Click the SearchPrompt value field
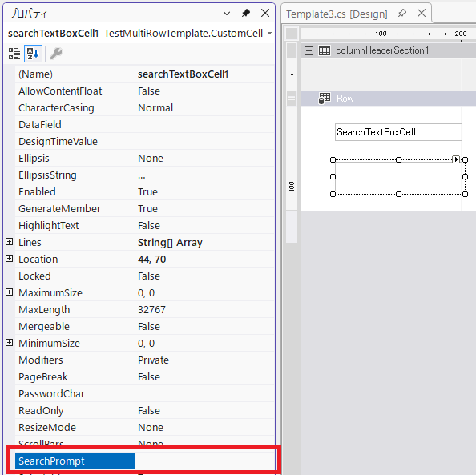The width and height of the screenshot is (476, 475). (204, 461)
